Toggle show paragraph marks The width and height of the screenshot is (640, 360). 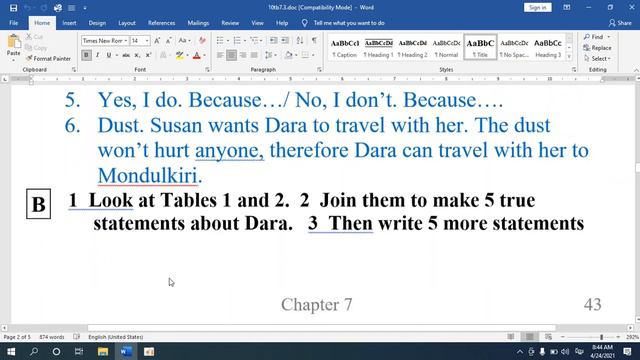[314, 40]
